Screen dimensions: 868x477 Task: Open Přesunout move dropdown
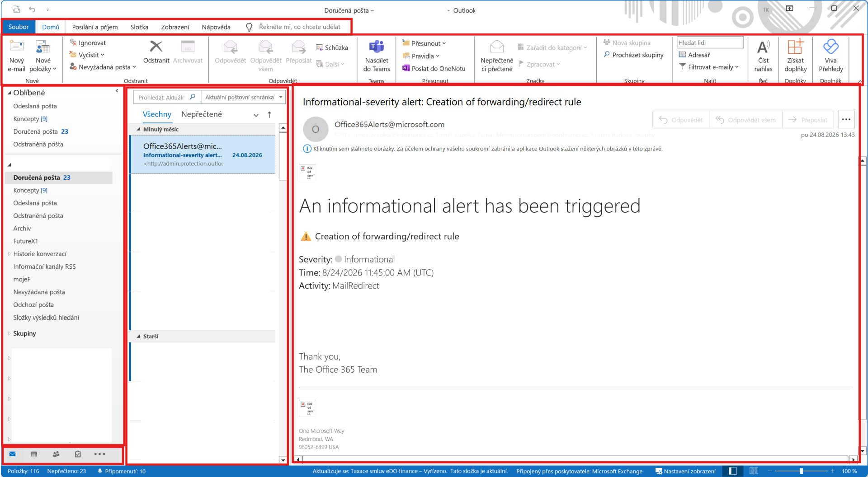click(424, 43)
